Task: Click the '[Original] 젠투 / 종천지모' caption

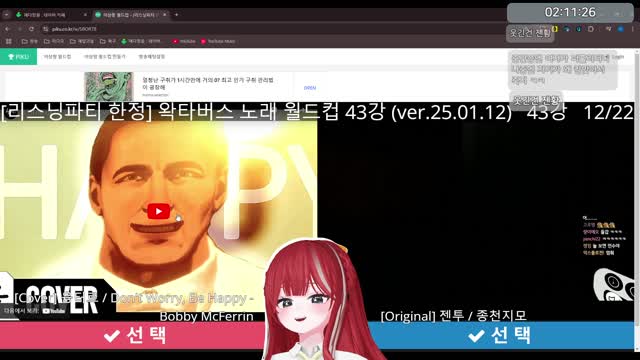Action: [453, 316]
